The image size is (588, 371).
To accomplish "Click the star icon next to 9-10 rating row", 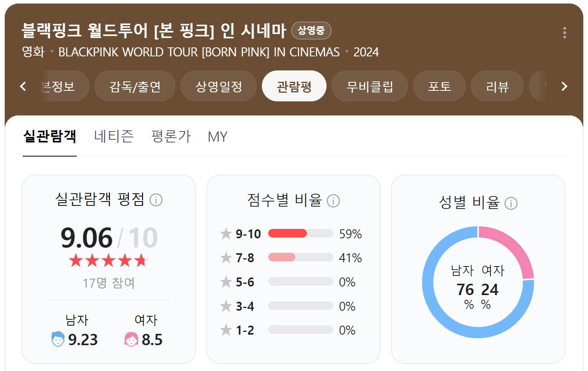I will (226, 234).
